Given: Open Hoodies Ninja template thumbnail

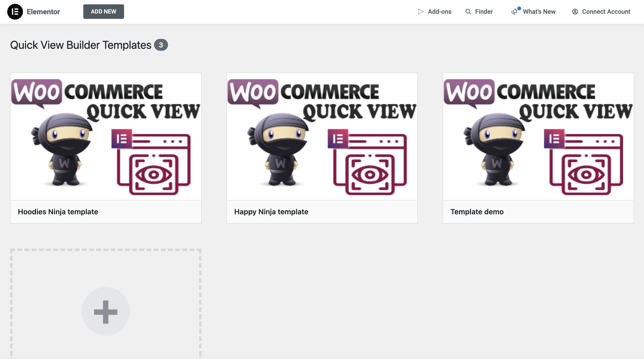Looking at the screenshot, I should (x=105, y=136).
